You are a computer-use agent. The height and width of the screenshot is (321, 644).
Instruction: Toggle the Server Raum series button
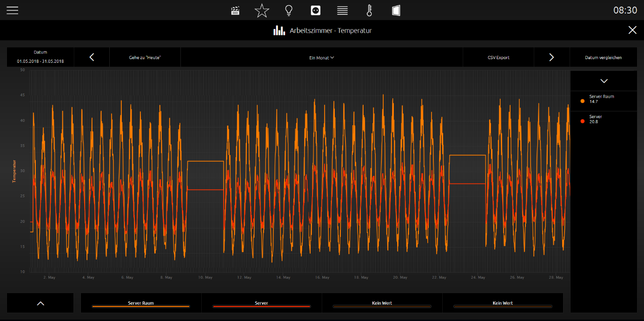tap(141, 303)
